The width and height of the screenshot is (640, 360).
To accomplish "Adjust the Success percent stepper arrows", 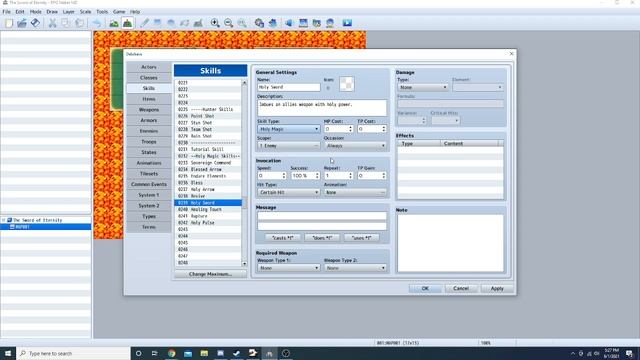I will click(317, 176).
